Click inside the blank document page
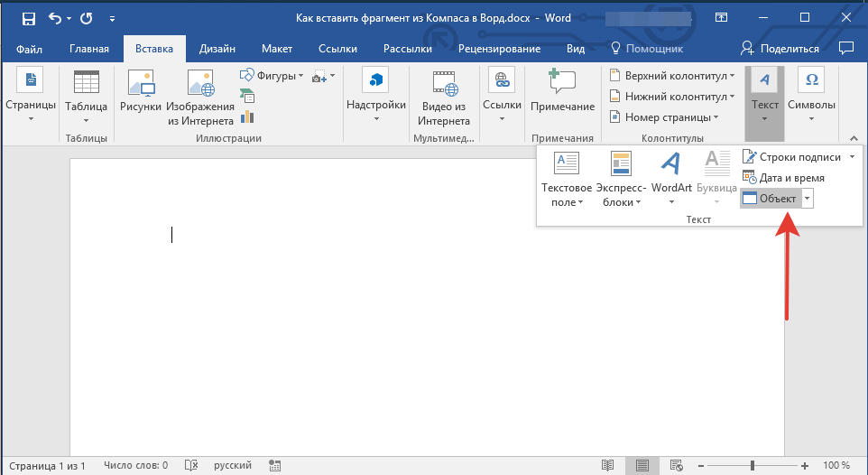This screenshot has height=475, width=868. click(361, 316)
